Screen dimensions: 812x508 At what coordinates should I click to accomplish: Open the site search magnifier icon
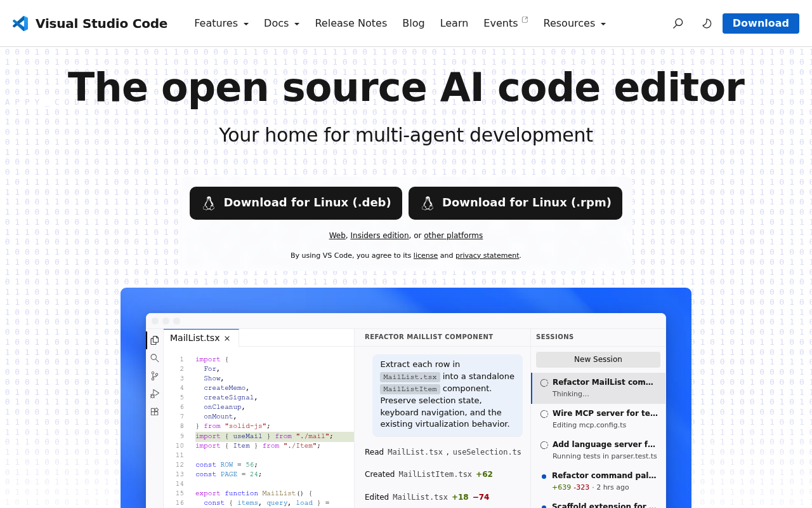coord(678,23)
